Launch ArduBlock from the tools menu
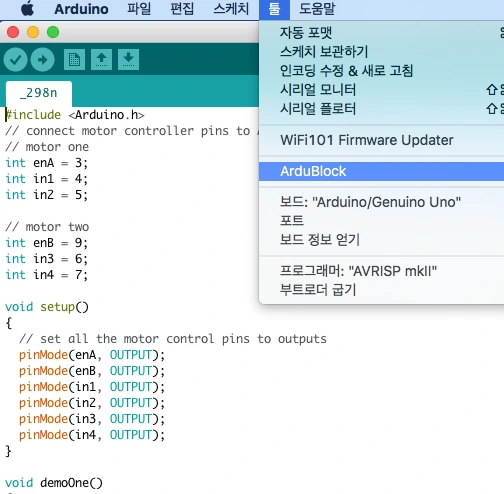 click(381, 171)
